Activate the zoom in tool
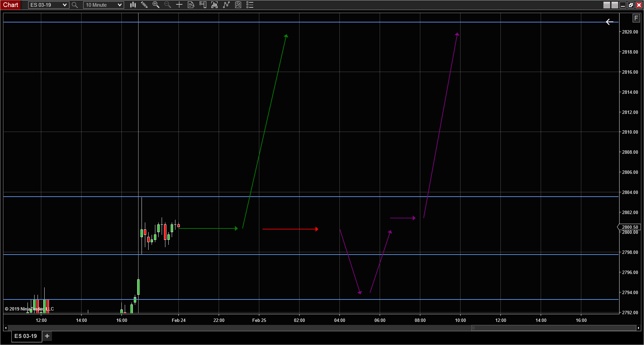 tap(156, 5)
